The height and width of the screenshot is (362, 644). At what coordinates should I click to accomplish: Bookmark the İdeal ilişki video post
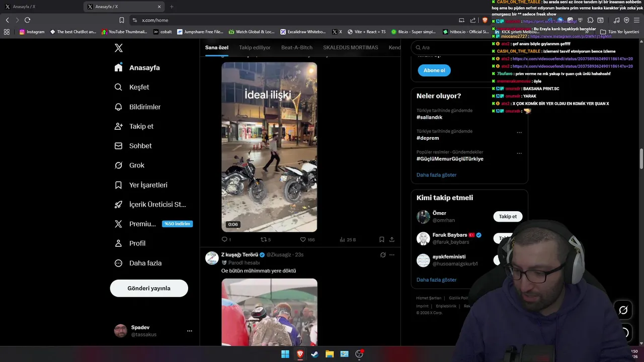pos(382,240)
